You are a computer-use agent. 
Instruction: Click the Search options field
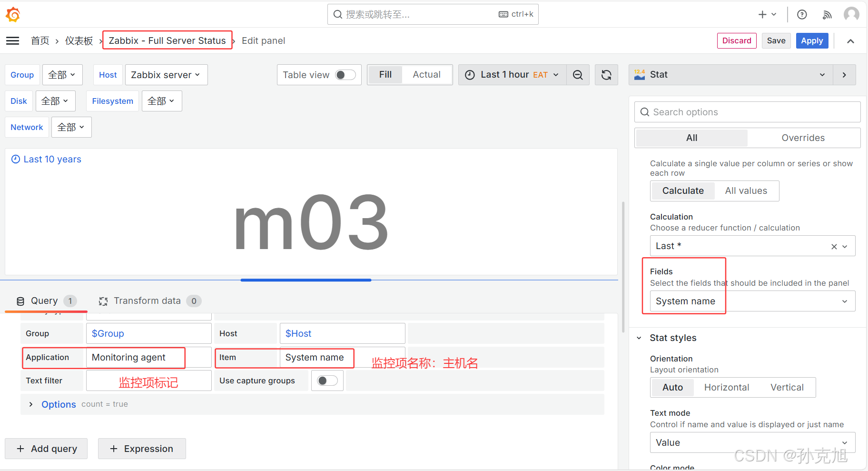coord(747,112)
